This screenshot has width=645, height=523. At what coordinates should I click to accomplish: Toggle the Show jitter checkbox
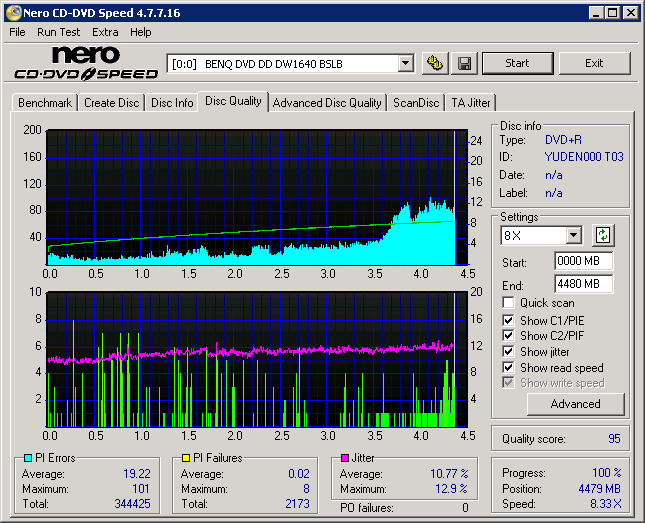click(510, 352)
